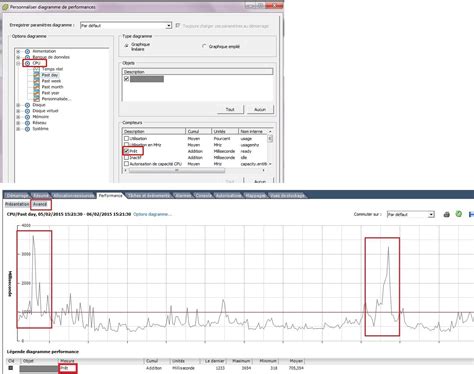Select Graphique linéaire radio button
This screenshot has height=374, width=474.
click(x=126, y=46)
